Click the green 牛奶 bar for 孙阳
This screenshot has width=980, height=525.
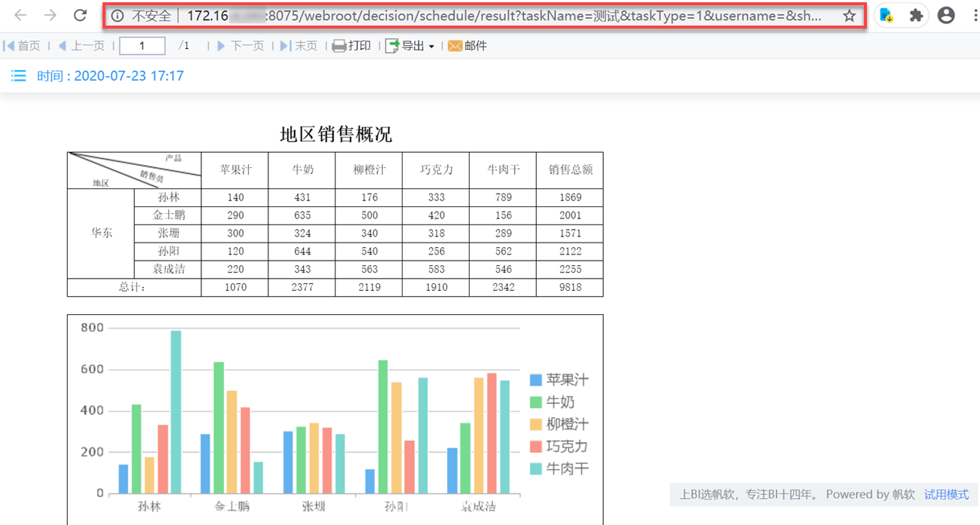(x=383, y=427)
